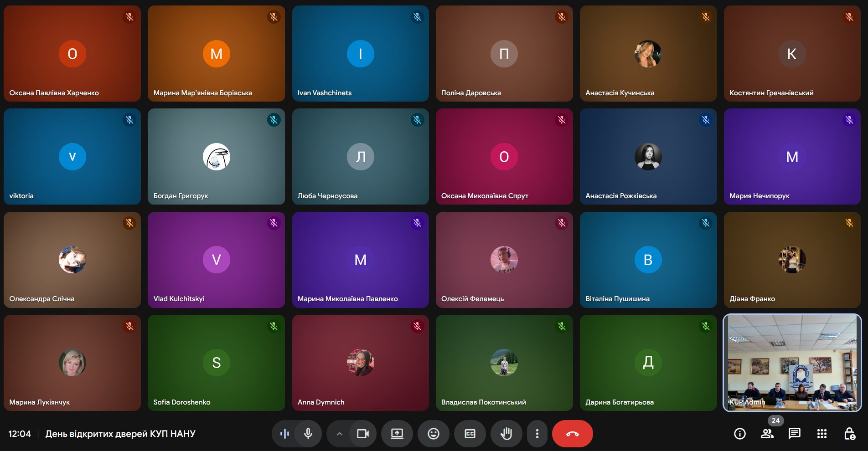Viewport: 868px width, 451px height.
Task: Open host controls lock icon
Action: [849, 434]
